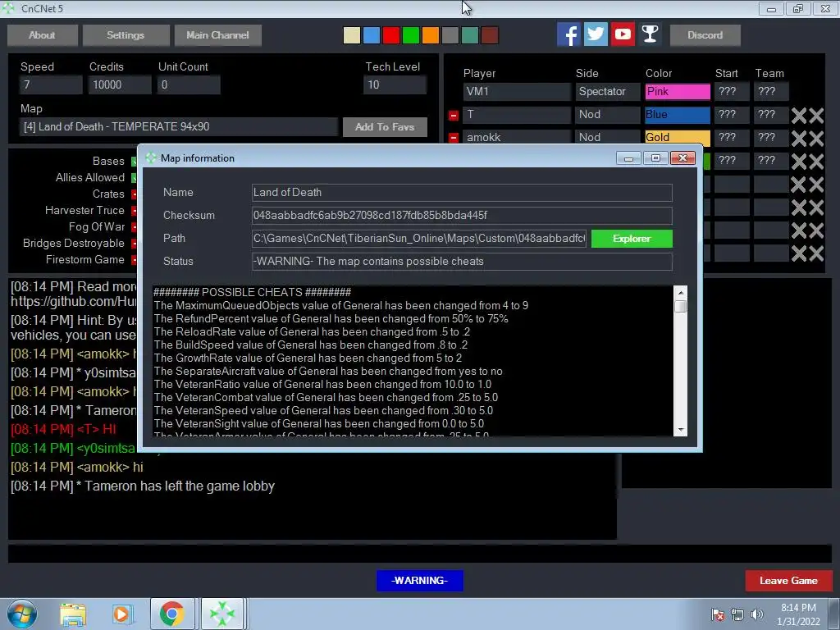Pick the light blue chat color swatch
The image size is (840, 630).
(372, 35)
